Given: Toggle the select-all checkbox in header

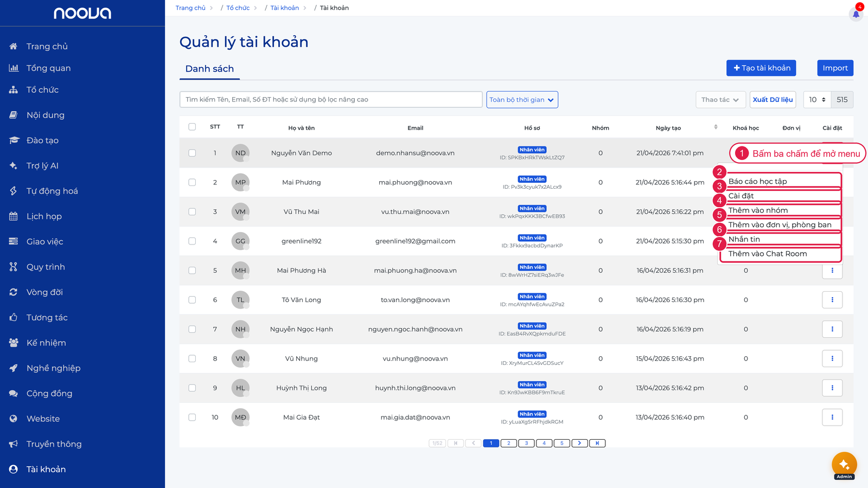Looking at the screenshot, I should click(192, 127).
